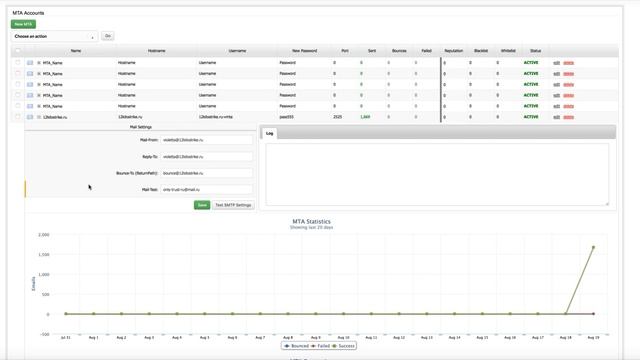This screenshot has width=640, height=360.
Task: Tick the checkbox of the 12kbstrike.ru row
Action: [x=18, y=117]
